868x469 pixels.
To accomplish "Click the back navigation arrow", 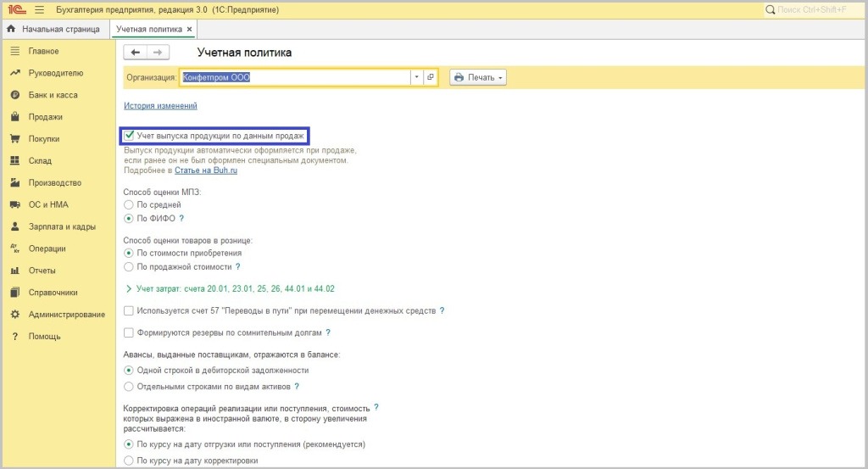I will click(x=136, y=53).
